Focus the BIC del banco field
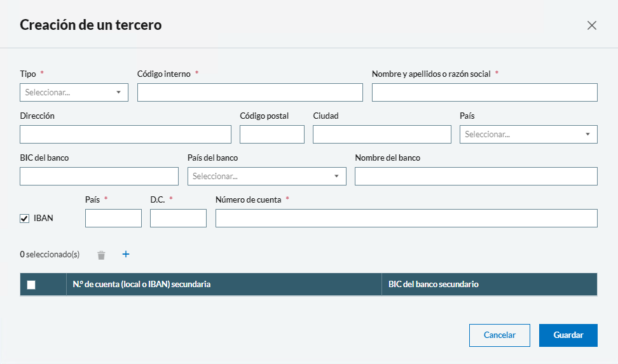This screenshot has width=618, height=364. (99, 176)
